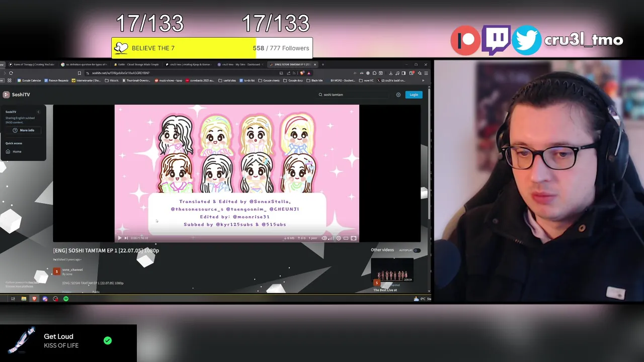Open the browser hamburger menu

click(426, 73)
